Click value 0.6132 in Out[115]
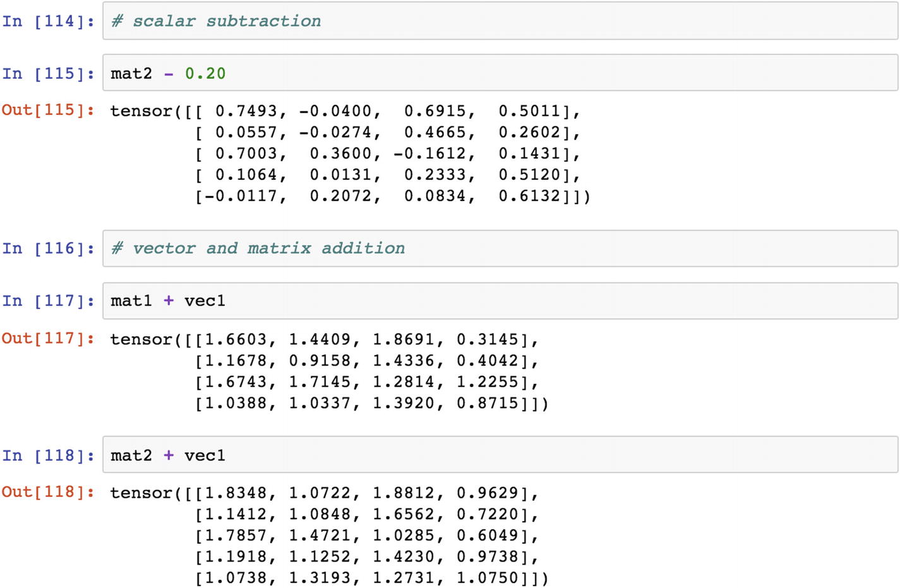The height and width of the screenshot is (588, 900). coord(529,196)
